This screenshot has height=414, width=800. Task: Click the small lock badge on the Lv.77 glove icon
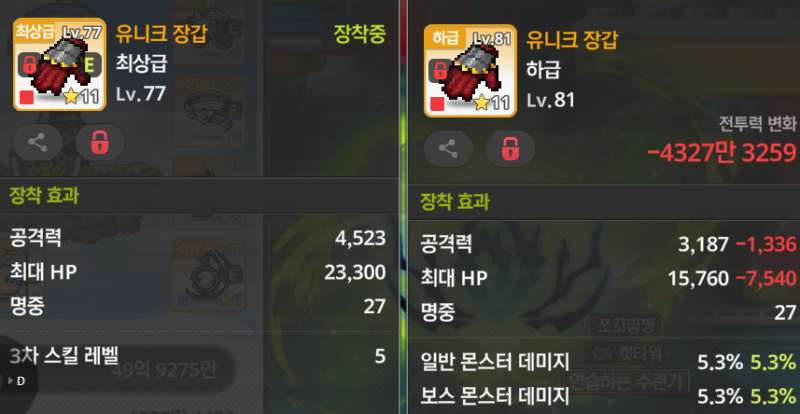click(x=30, y=64)
